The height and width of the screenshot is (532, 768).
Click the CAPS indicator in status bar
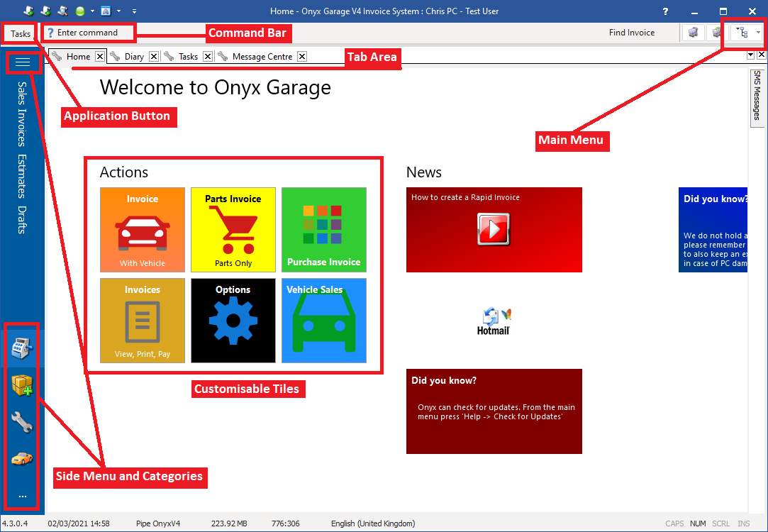pos(674,523)
